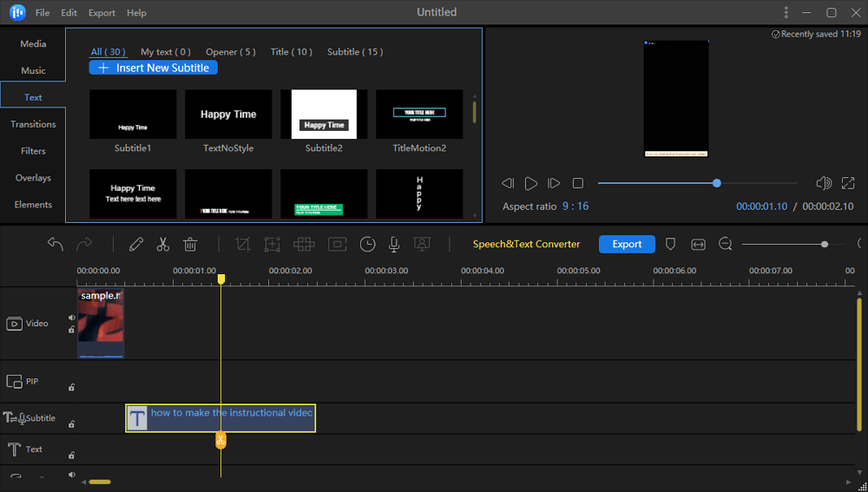Open the File menu
This screenshot has height=492, width=868.
(x=43, y=13)
